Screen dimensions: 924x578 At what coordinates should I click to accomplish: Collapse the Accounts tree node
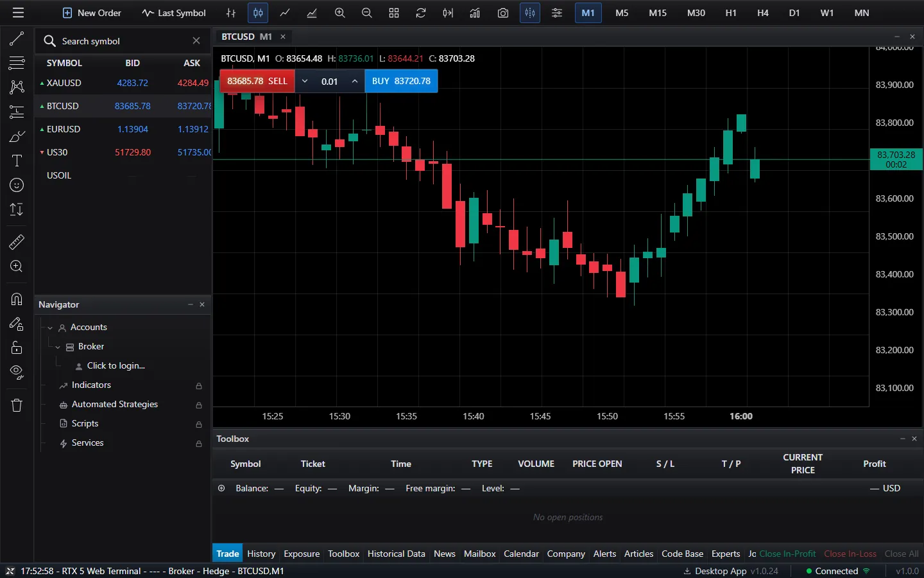tap(50, 328)
